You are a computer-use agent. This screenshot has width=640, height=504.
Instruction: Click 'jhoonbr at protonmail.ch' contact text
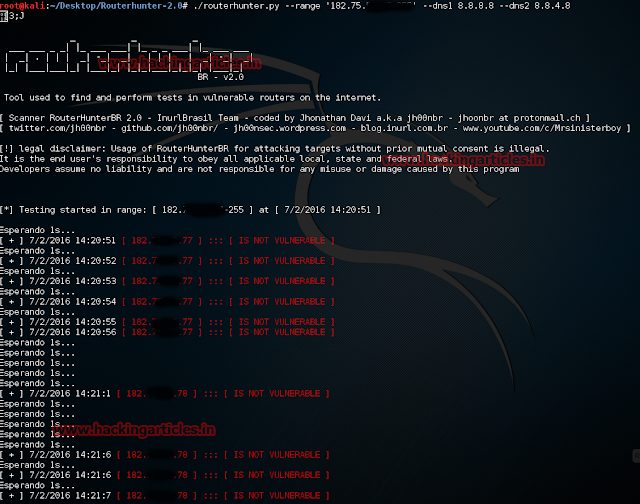pyautogui.click(x=519, y=118)
